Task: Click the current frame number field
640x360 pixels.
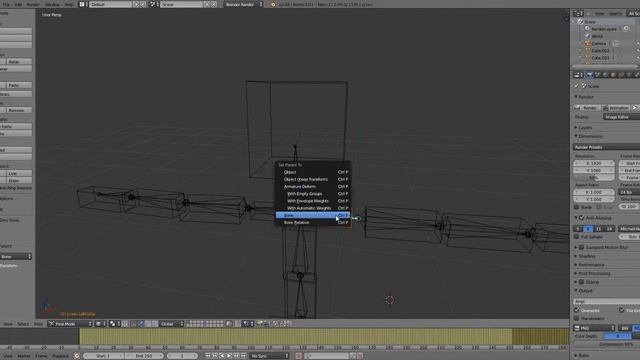Action: [182, 356]
